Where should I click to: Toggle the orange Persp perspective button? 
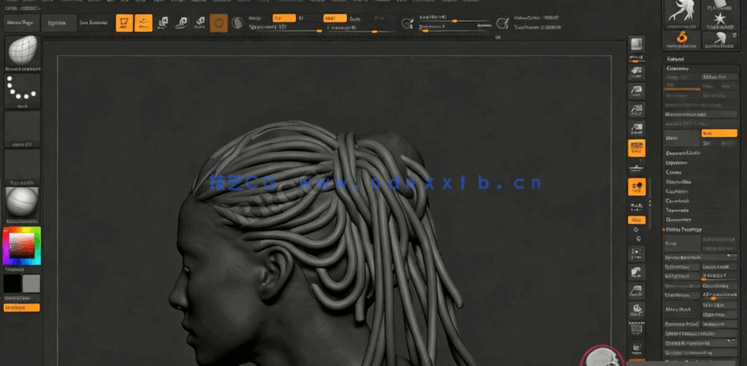[x=636, y=148]
